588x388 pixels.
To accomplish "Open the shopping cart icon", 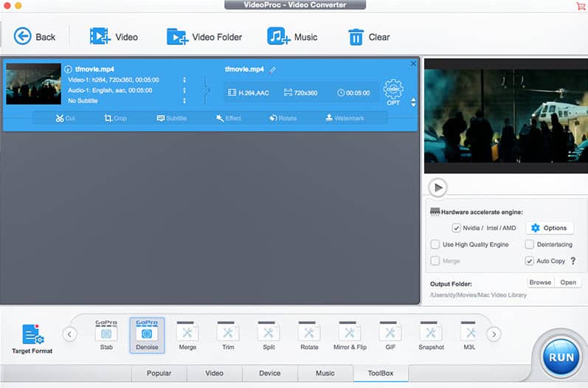I will click(x=580, y=6).
